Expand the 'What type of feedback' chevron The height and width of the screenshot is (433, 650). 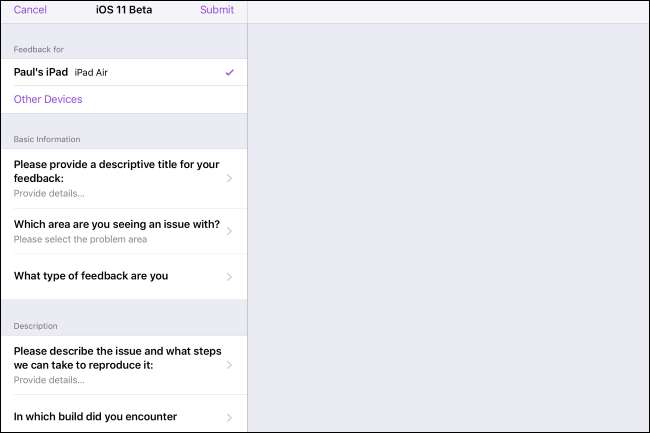230,277
